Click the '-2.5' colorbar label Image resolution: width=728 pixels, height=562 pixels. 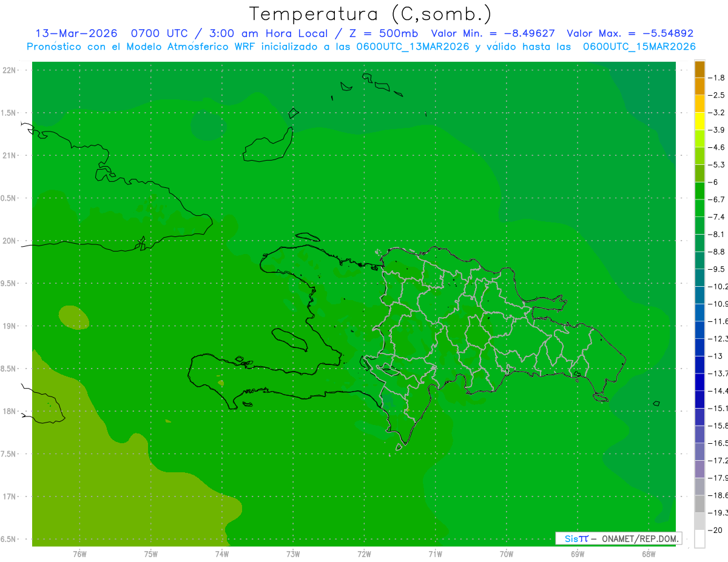click(716, 95)
